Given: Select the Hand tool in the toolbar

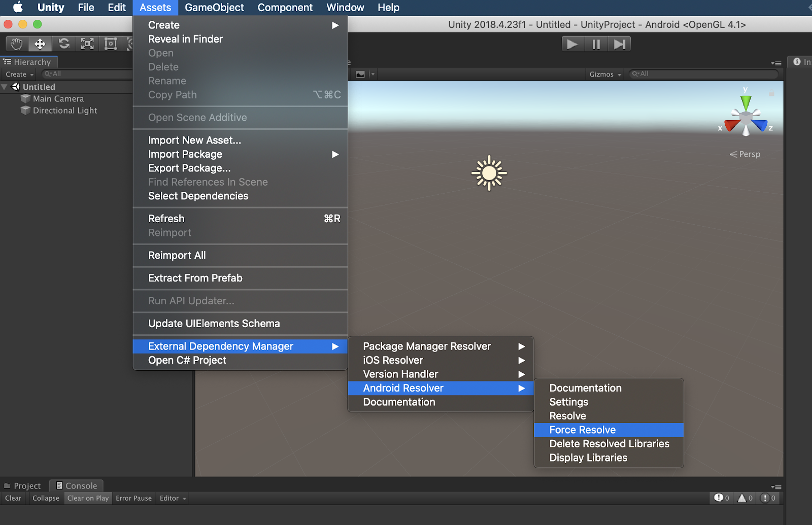Looking at the screenshot, I should (16, 44).
